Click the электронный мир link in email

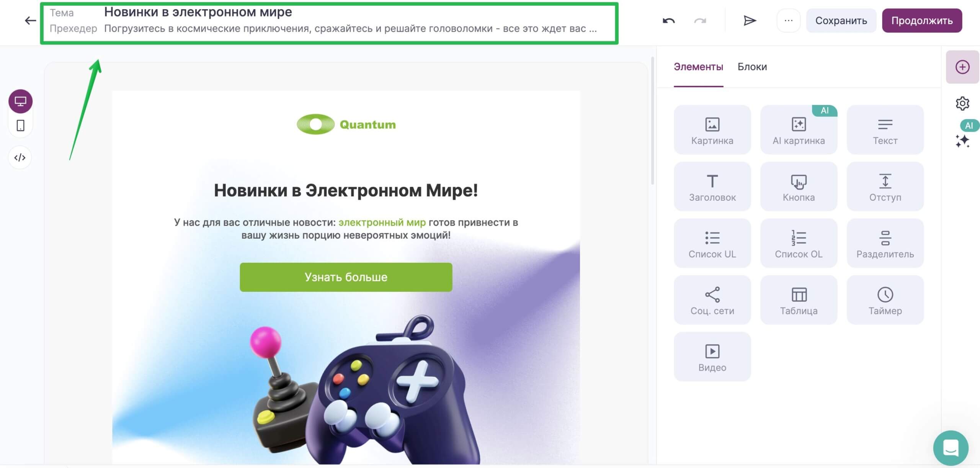(382, 223)
